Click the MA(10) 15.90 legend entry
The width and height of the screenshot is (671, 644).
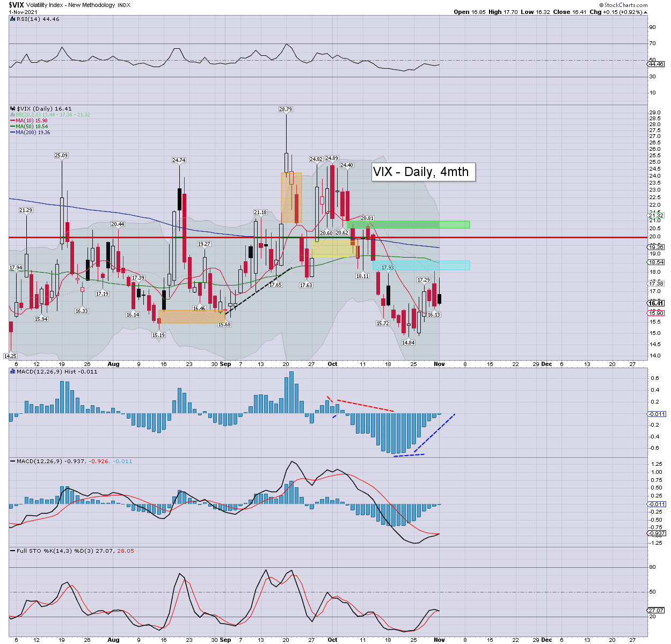[28, 121]
